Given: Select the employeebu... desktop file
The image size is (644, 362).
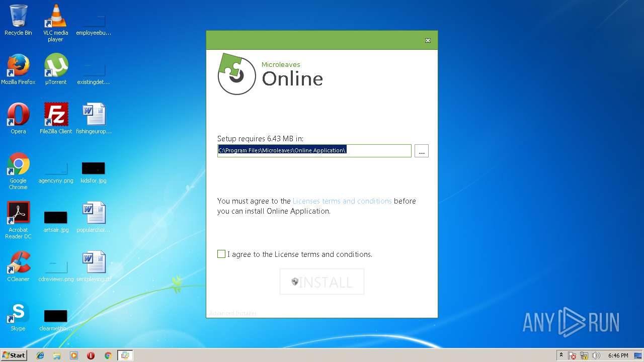Looking at the screenshot, I should click(94, 23).
